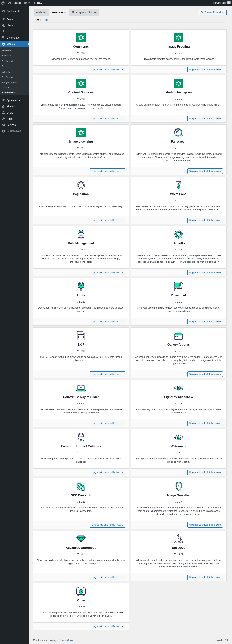Click the Fullscreen magnifier extension icon
Image resolution: width=232 pixels, height=644 pixels.
(179, 133)
